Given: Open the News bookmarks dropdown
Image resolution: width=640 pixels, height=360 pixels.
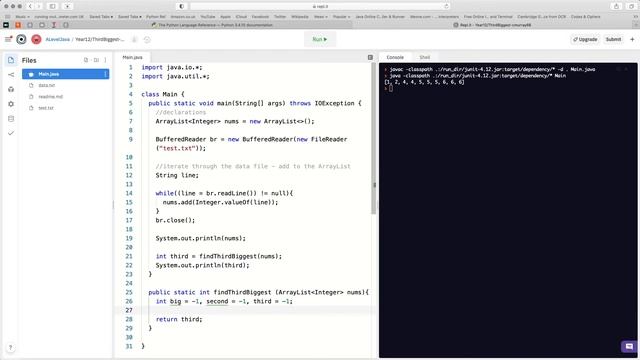Looking at the screenshot, I should (x=320, y=17).
